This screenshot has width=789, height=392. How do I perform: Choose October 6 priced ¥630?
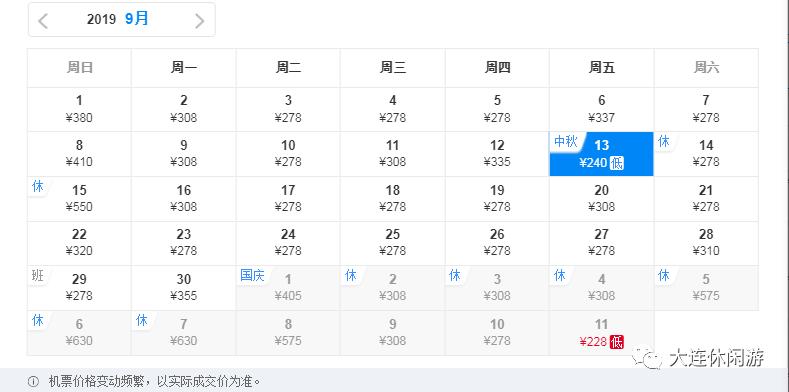point(79,333)
